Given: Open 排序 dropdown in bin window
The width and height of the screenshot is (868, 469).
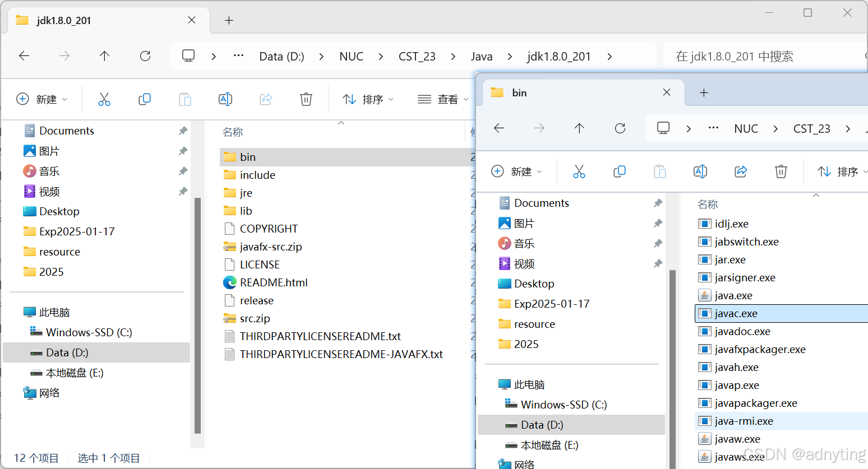Looking at the screenshot, I should 842,171.
